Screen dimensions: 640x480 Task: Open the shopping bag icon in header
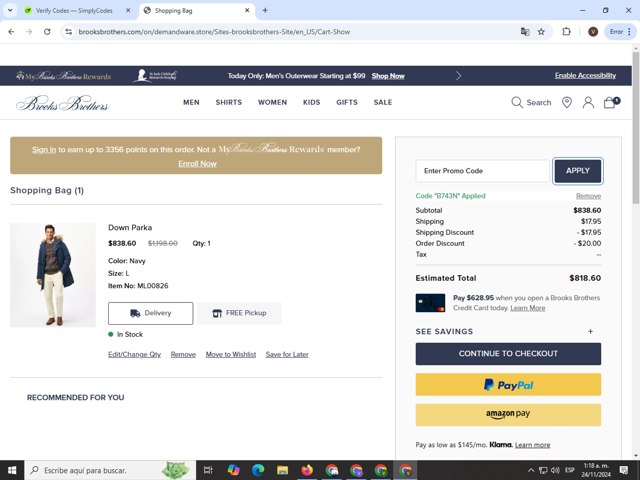tap(611, 102)
